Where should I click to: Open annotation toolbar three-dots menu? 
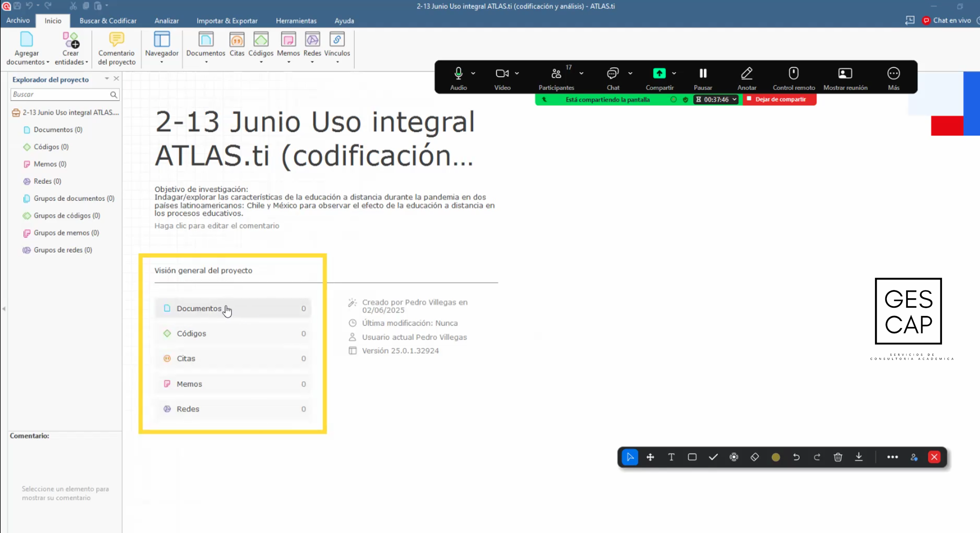[892, 457]
